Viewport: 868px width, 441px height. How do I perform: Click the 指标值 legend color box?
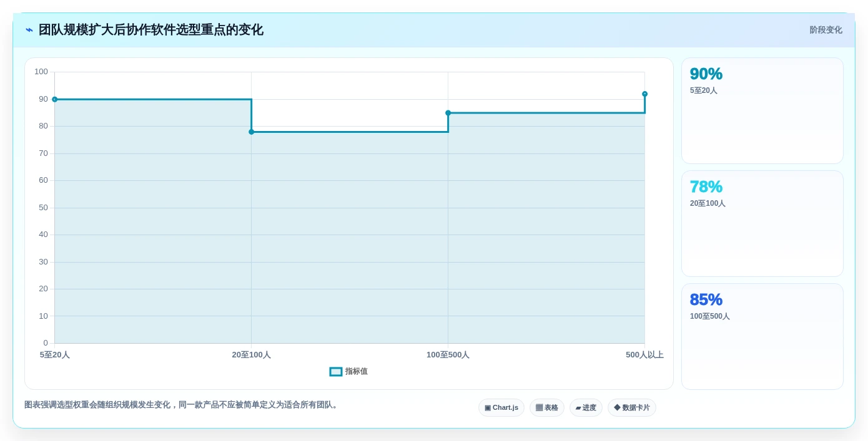(336, 372)
